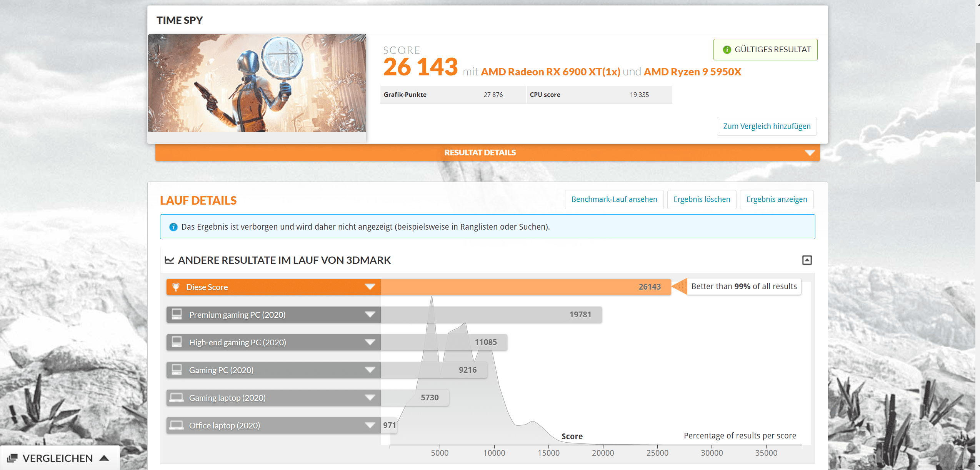The height and width of the screenshot is (470, 980).
Task: Click the Ergebnis löschen button
Action: coord(702,199)
